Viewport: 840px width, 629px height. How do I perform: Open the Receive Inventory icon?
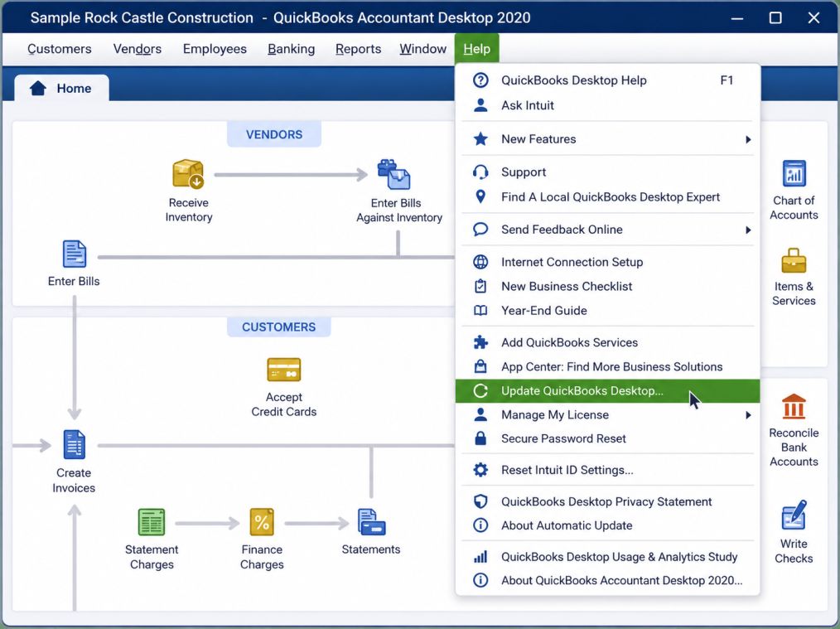click(188, 174)
